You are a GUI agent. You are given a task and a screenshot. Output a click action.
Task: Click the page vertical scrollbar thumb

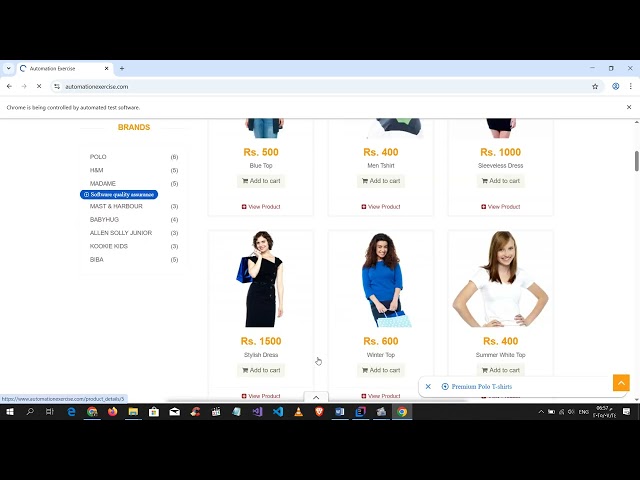click(x=636, y=161)
